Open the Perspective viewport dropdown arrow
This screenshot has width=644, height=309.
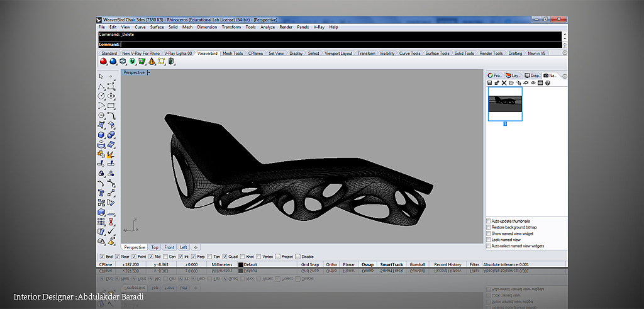149,72
